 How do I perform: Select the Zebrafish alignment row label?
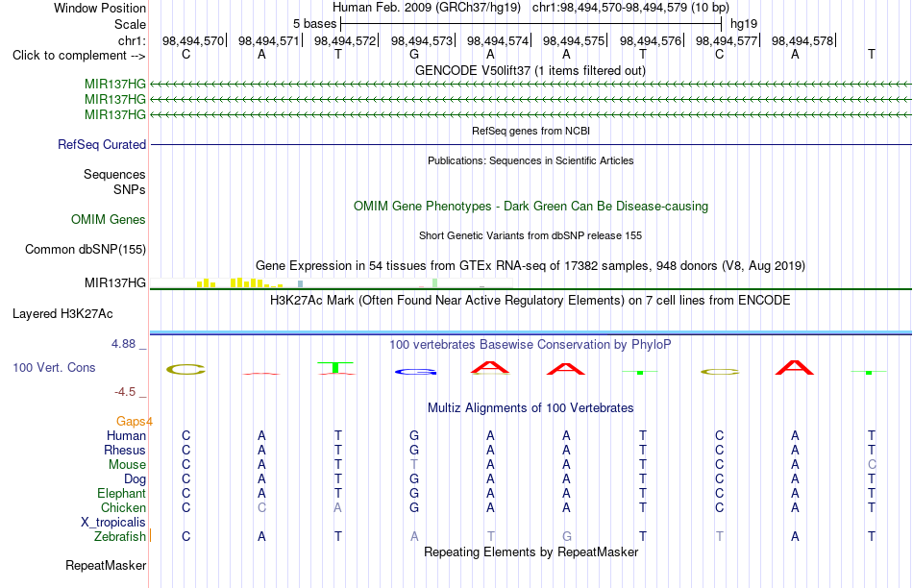tap(120, 536)
